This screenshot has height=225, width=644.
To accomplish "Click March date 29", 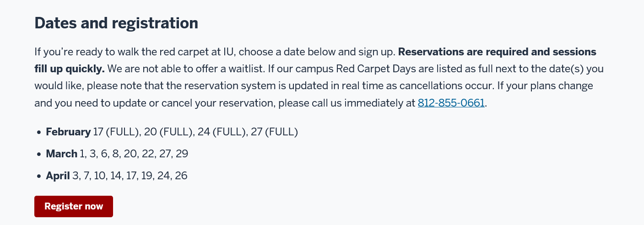I will (x=182, y=154).
